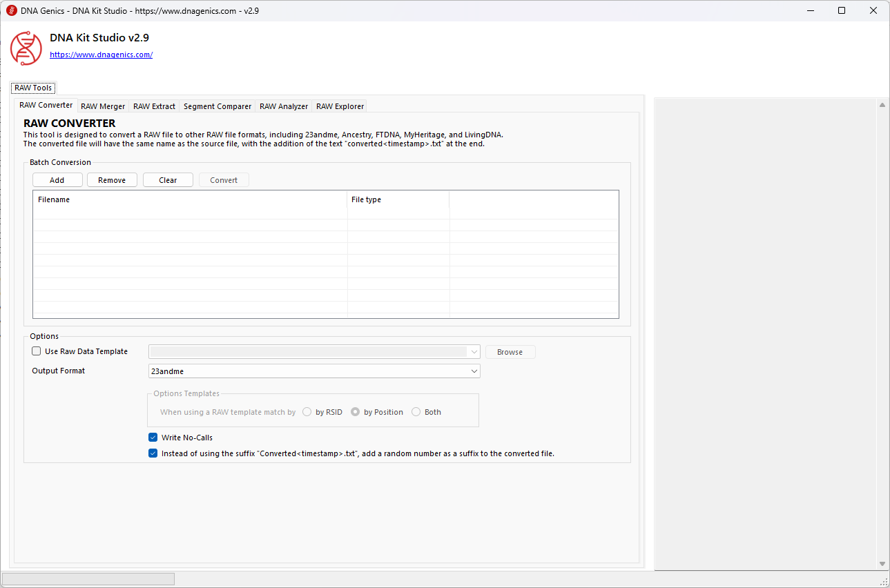Open the RAW Explorer tab
Image resolution: width=890 pixels, height=588 pixels.
pos(339,106)
